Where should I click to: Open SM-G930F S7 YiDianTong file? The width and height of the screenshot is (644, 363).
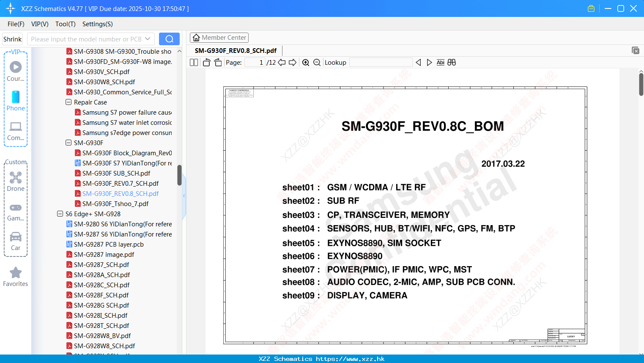123,163
